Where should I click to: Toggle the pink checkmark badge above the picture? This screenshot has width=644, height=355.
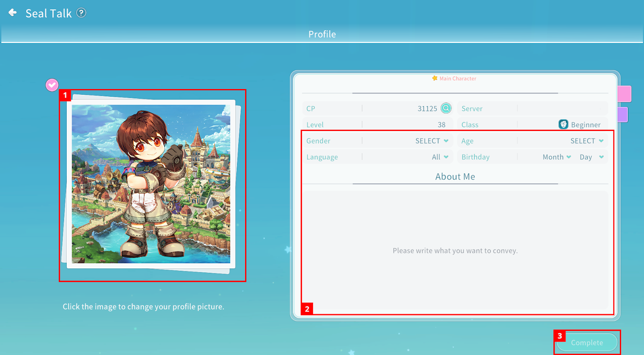coord(52,85)
